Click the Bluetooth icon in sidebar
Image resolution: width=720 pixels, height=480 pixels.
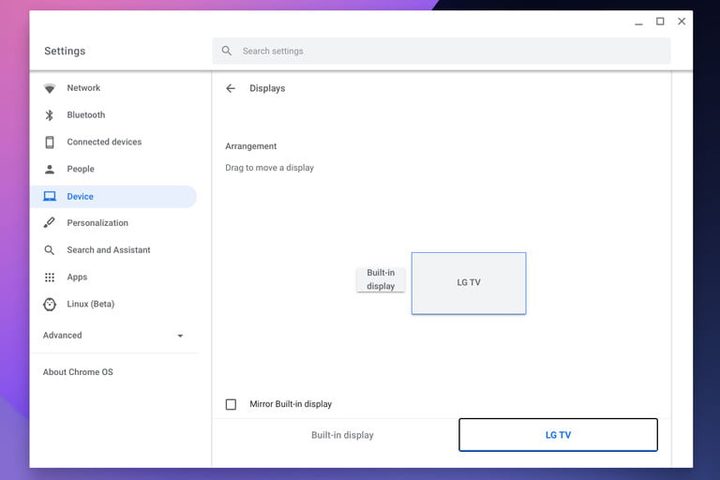pos(50,115)
